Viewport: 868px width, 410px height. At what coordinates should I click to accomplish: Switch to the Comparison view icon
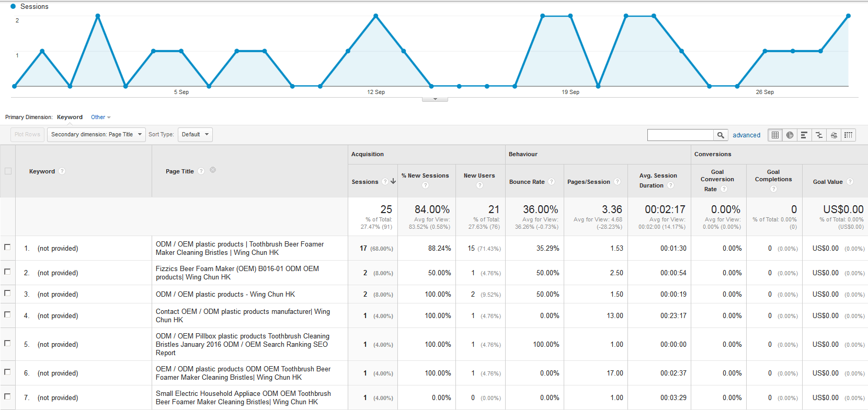point(819,135)
